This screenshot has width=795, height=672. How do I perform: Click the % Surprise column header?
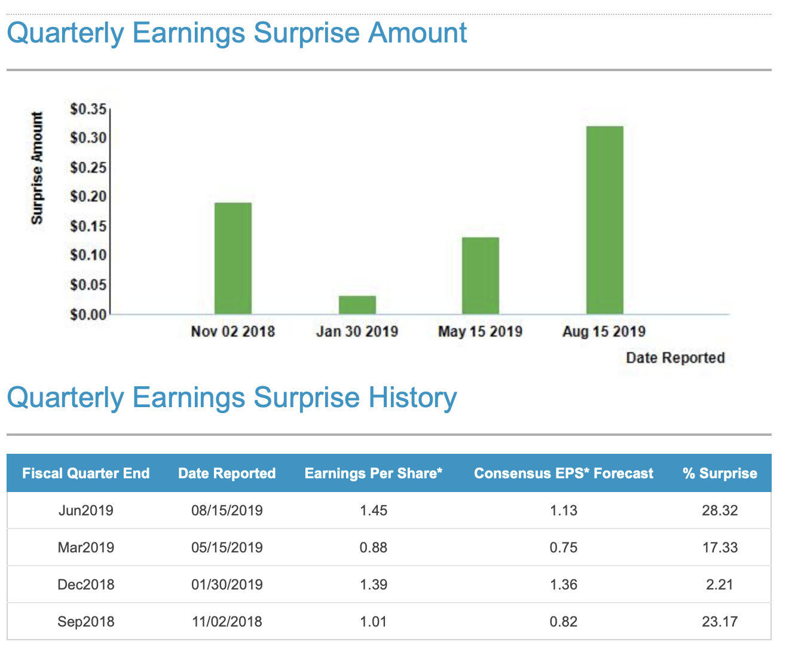(720, 474)
